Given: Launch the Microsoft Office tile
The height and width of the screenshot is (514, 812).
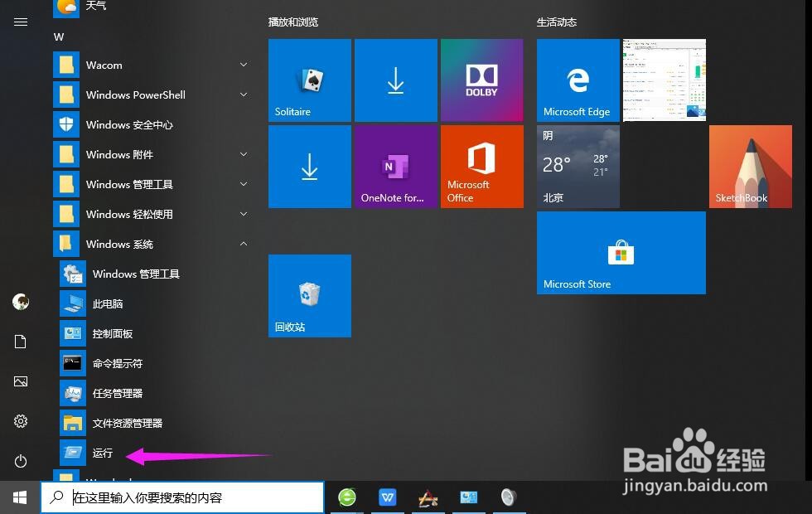Looking at the screenshot, I should point(481,167).
